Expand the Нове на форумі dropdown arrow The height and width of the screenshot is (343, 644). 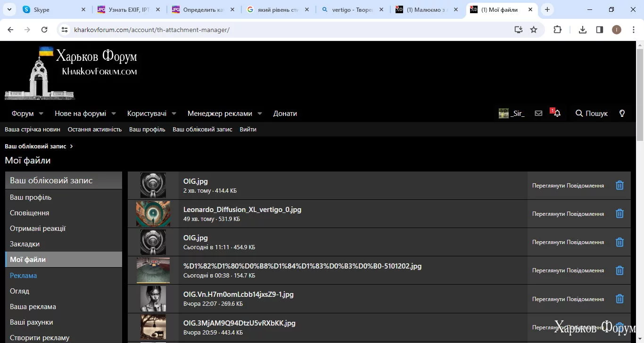click(x=114, y=114)
